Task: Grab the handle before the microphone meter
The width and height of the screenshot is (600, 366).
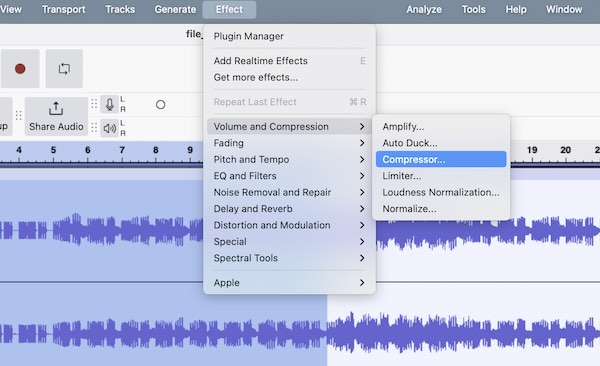Action: [x=94, y=104]
